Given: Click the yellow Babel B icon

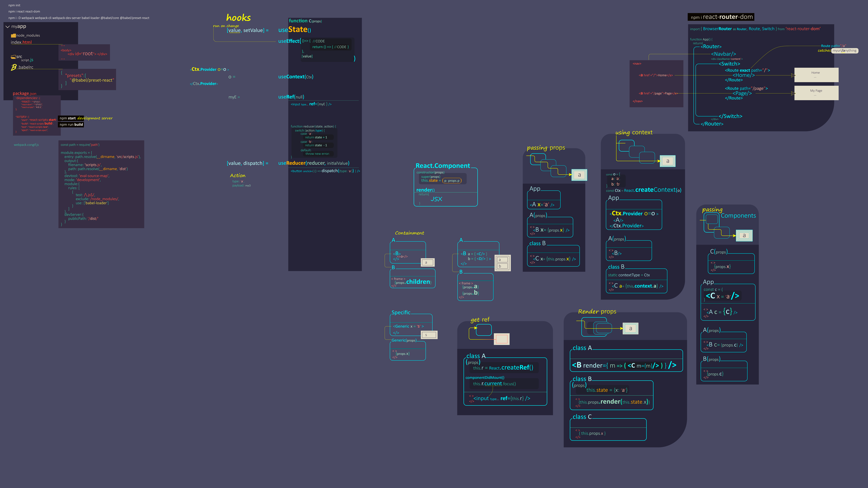Looking at the screenshot, I should [x=14, y=67].
